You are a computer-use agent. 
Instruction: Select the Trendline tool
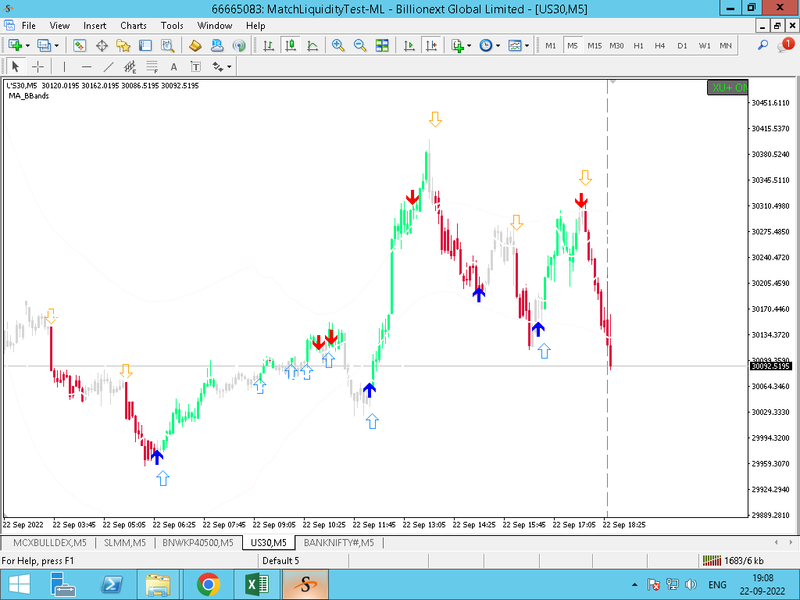coord(108,66)
